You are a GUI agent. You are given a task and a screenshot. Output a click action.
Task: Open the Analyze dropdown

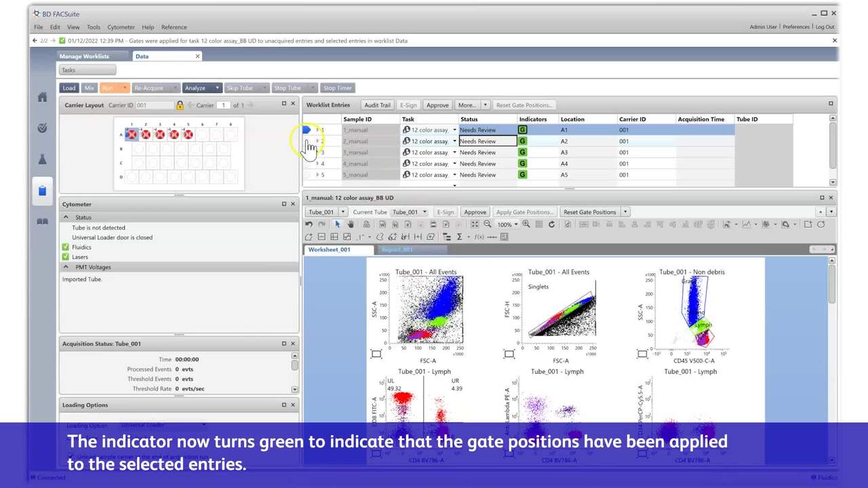coord(201,88)
